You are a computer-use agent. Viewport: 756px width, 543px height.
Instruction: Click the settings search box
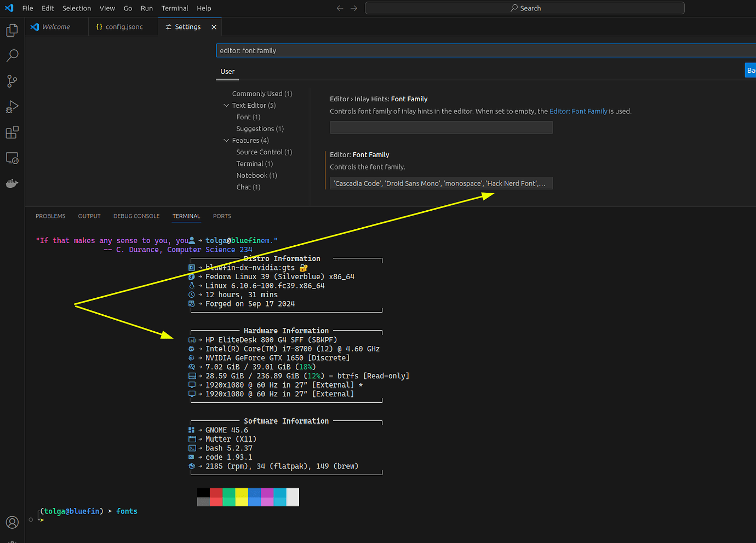click(482, 50)
